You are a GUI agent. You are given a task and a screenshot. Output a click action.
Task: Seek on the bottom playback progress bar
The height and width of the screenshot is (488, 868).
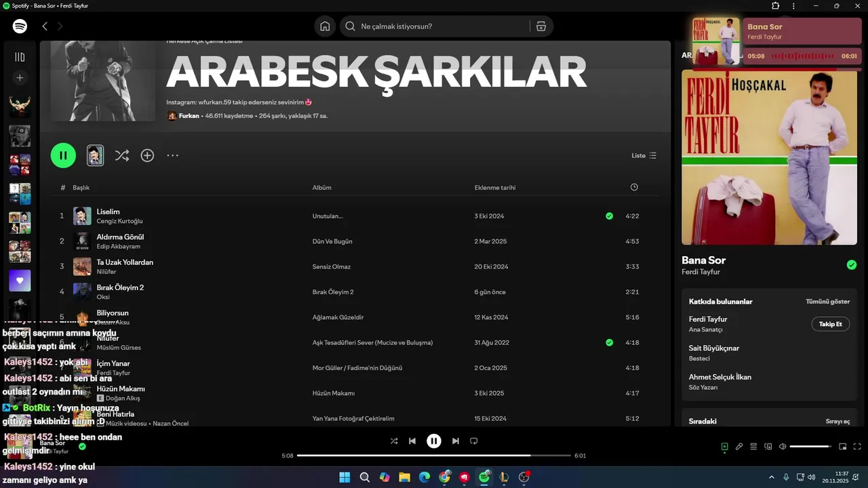point(434,455)
